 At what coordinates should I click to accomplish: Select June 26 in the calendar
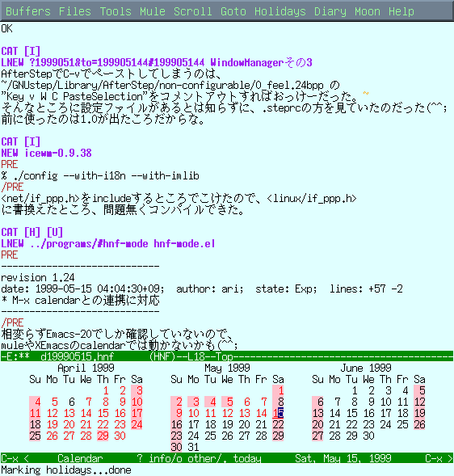[x=420, y=424]
